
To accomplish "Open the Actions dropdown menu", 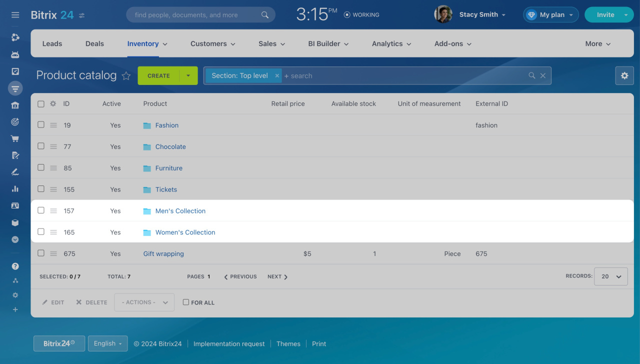I will click(x=144, y=302).
